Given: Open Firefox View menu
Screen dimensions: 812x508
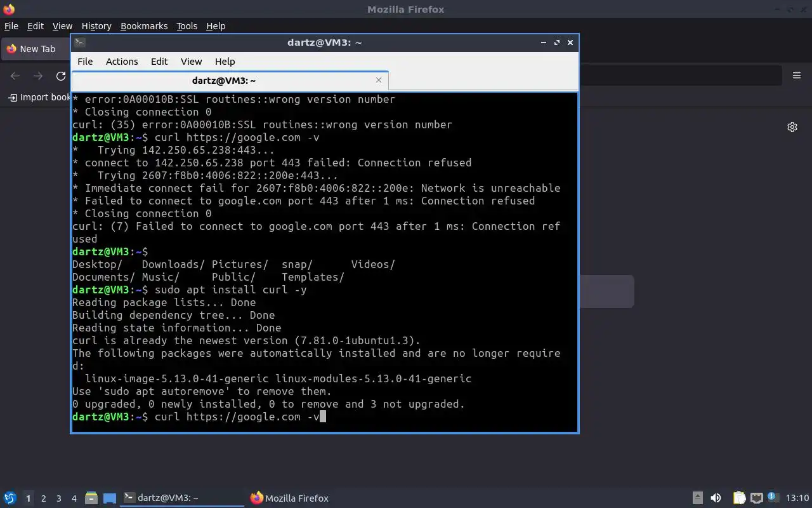Looking at the screenshot, I should click(62, 26).
